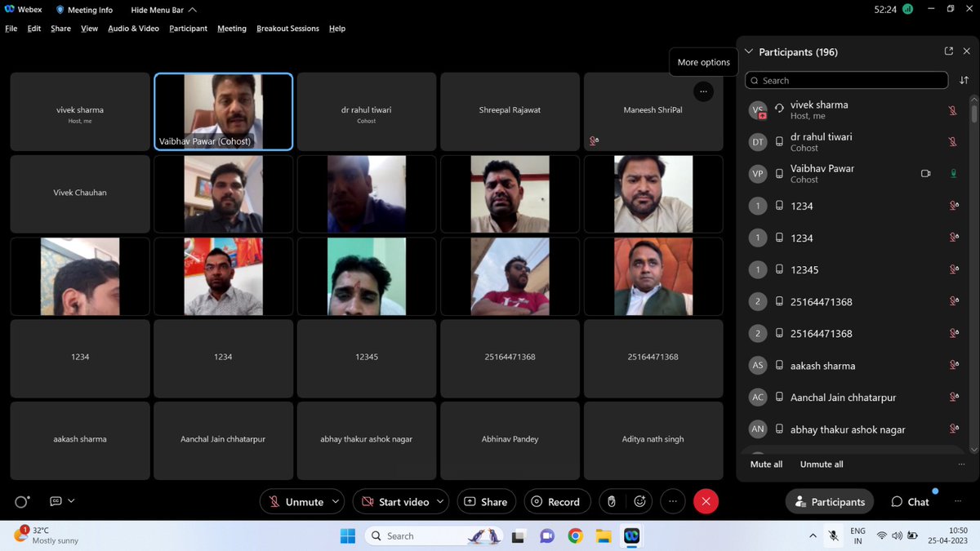Select Shreepal Rajawat tile in grid
980x551 pixels.
510,111
